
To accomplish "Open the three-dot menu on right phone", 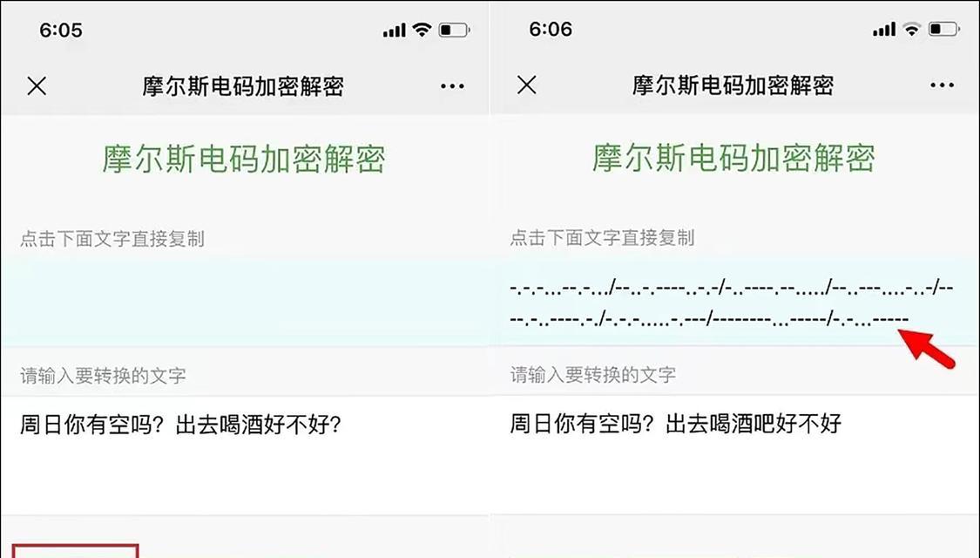I will 942,85.
